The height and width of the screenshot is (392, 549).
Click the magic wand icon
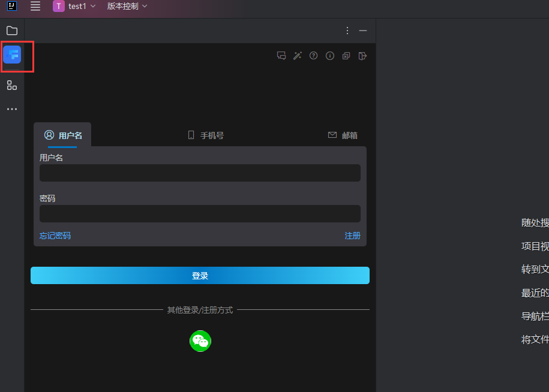[297, 56]
